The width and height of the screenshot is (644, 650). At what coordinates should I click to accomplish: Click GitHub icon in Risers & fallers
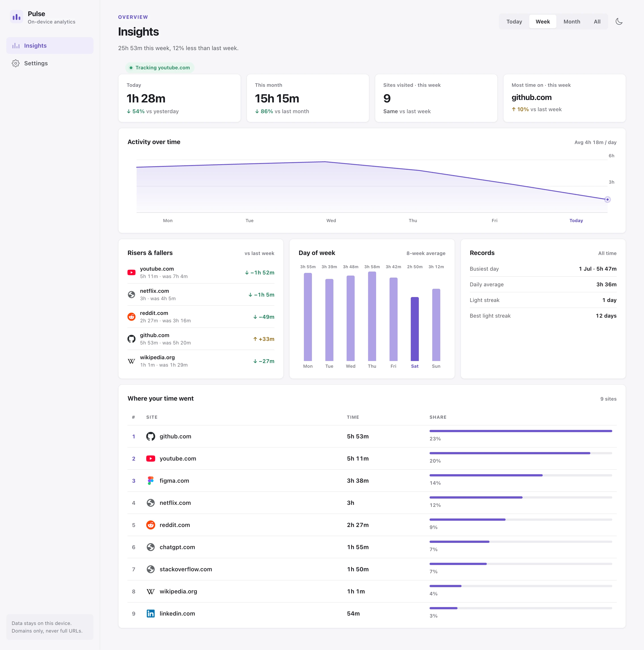point(131,339)
